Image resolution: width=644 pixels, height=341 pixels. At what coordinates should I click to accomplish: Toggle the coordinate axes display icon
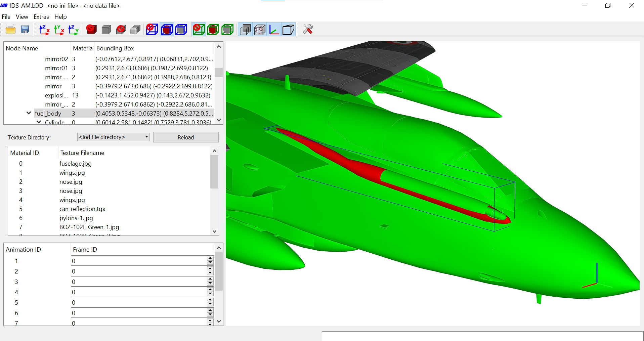pos(274,30)
